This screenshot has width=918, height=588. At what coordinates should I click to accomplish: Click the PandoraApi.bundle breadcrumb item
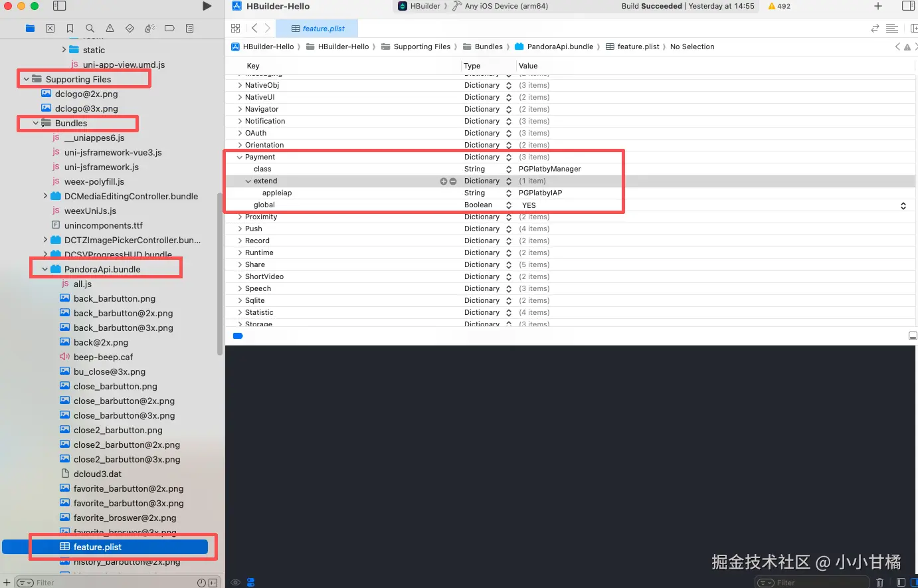(554, 47)
